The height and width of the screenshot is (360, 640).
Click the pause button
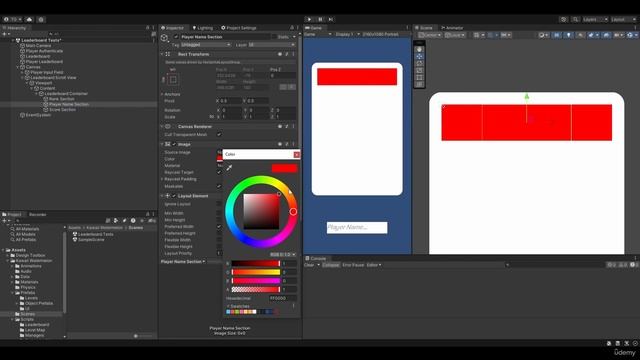click(x=320, y=19)
